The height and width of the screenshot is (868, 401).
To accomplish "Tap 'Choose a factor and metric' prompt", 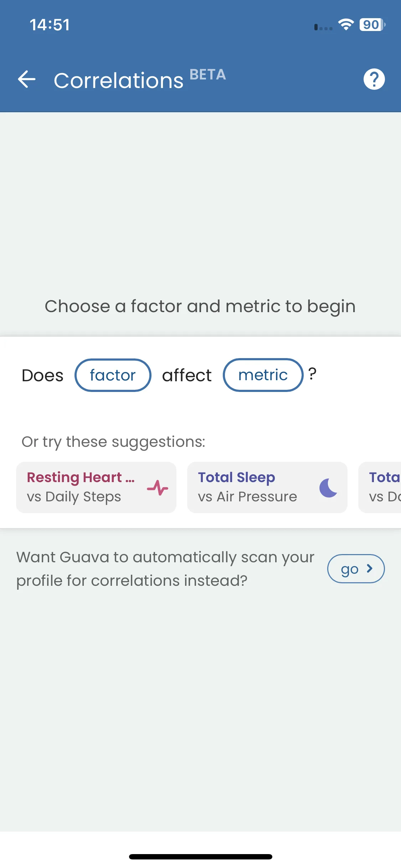I will pyautogui.click(x=200, y=306).
